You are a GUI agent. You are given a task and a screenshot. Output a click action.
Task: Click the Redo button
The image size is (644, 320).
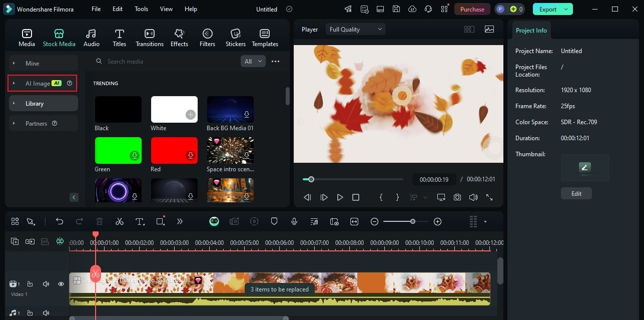pos(79,221)
